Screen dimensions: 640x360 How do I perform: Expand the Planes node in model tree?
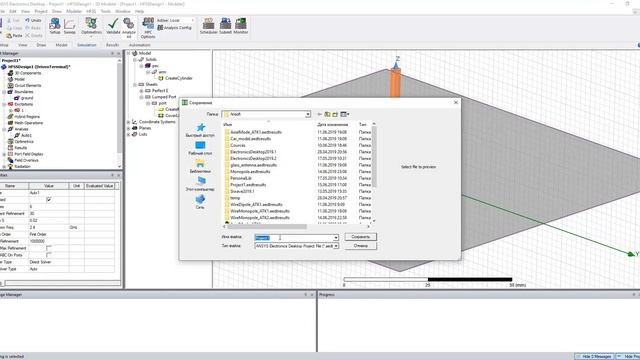(x=129, y=128)
